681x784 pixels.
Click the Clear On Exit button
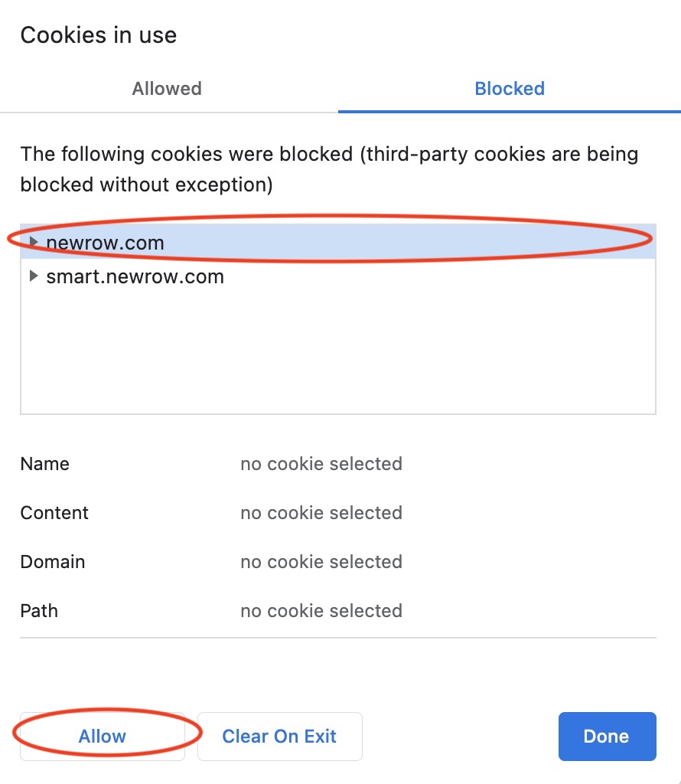(279, 737)
